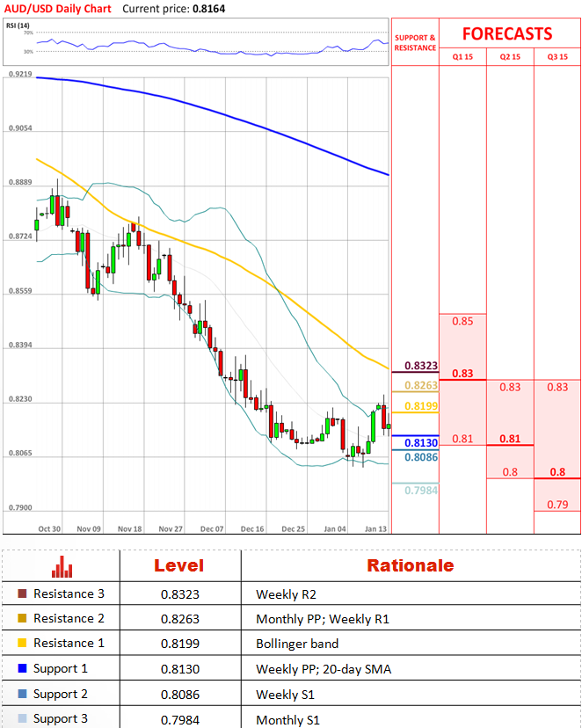This screenshot has height=728, width=582.
Task: Click the 0.79 forecast value in Q3
Action: click(557, 505)
